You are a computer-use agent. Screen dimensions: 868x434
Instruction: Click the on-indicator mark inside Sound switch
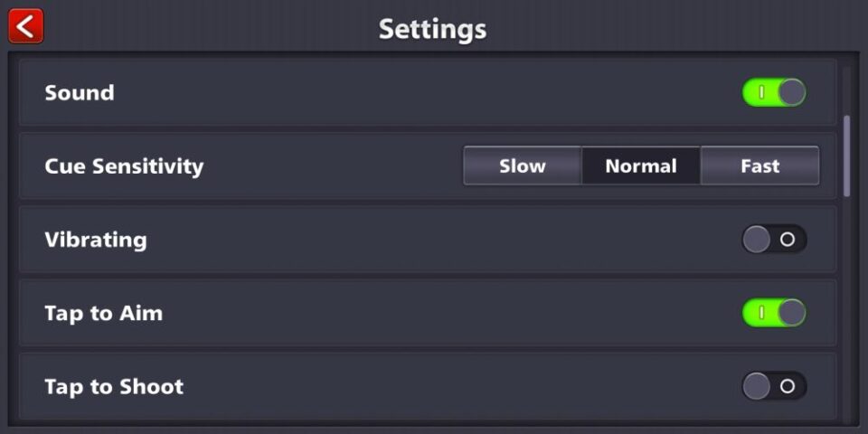(x=761, y=92)
